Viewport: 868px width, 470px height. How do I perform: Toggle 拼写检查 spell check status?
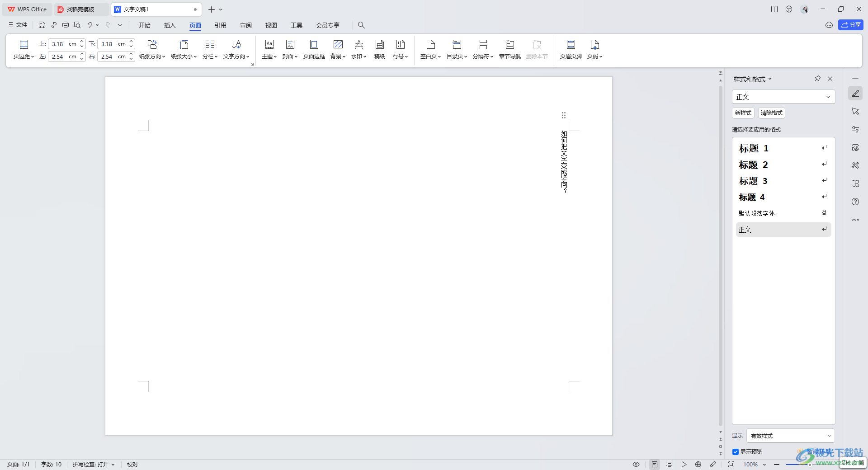pyautogui.click(x=94, y=464)
